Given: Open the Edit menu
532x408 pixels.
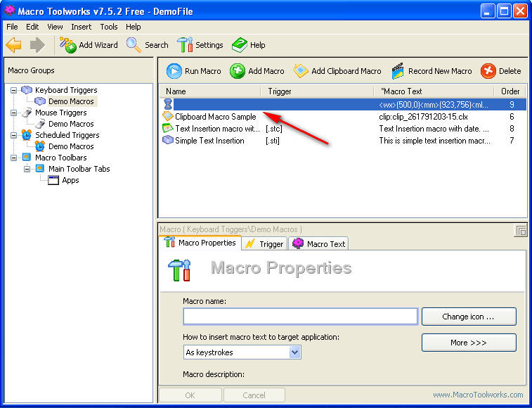Looking at the screenshot, I should [x=32, y=27].
